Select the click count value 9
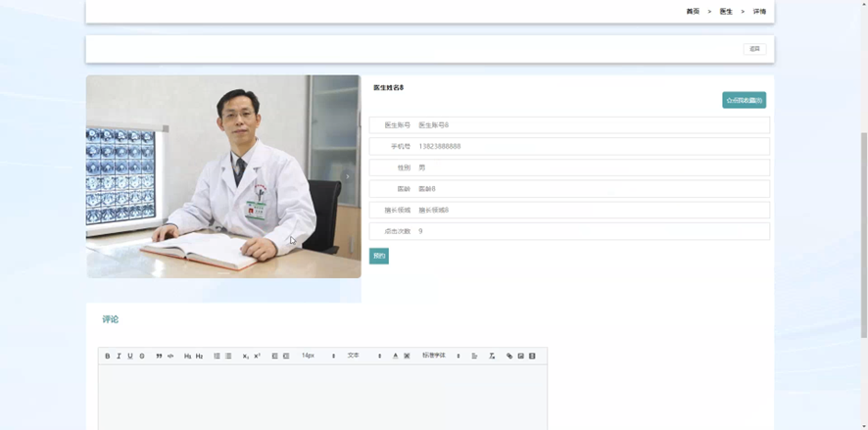This screenshot has height=430, width=868. (x=420, y=231)
